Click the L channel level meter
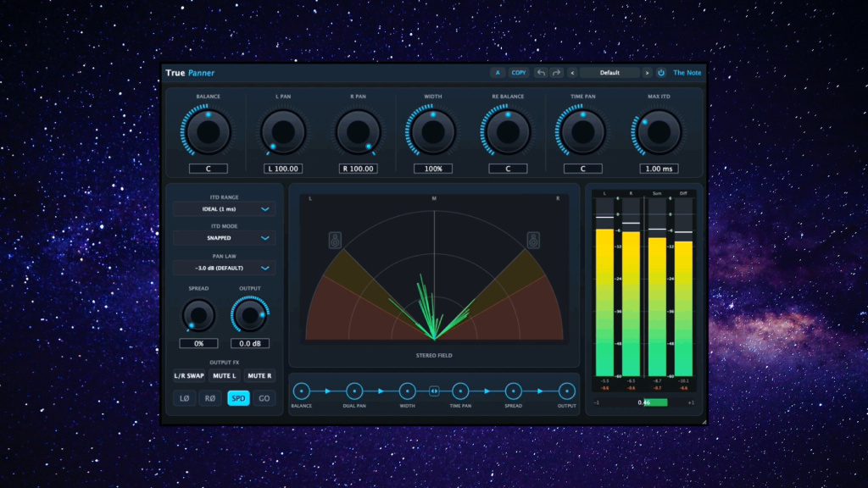The height and width of the screenshot is (488, 868). tap(604, 286)
